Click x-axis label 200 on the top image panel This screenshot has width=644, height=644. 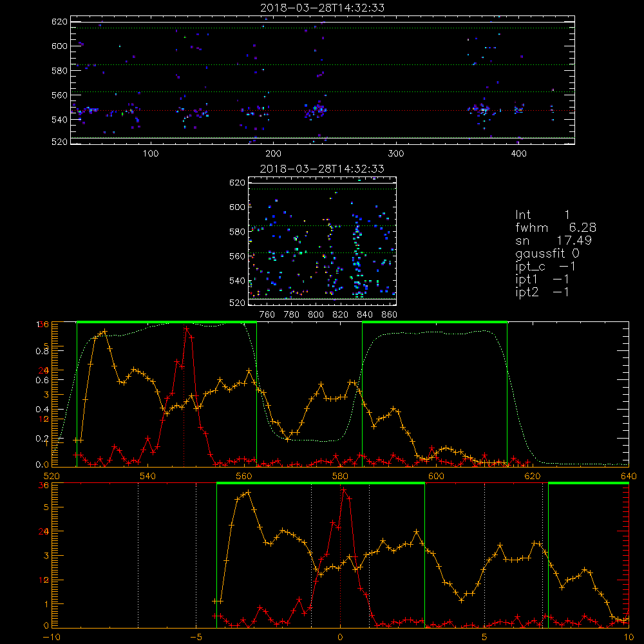(273, 154)
